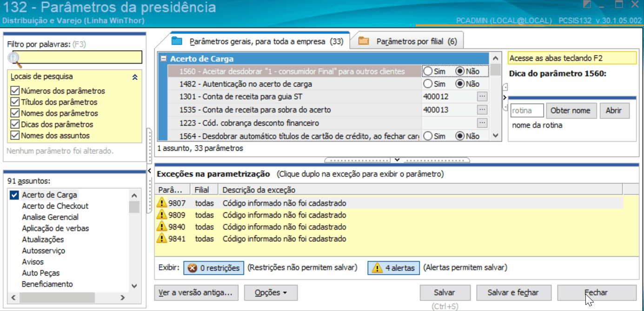644x311 pixels.
Task: Open lookup button for parameter 1301
Action: 482,97
